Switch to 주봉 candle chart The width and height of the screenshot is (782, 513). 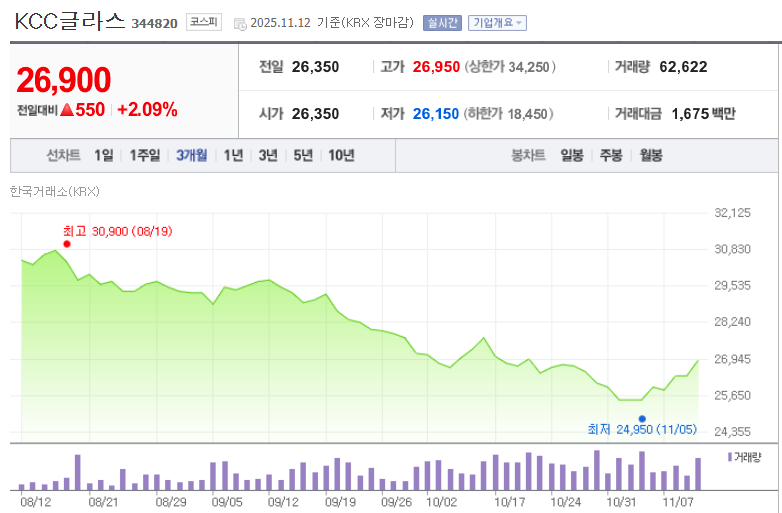[x=611, y=156]
